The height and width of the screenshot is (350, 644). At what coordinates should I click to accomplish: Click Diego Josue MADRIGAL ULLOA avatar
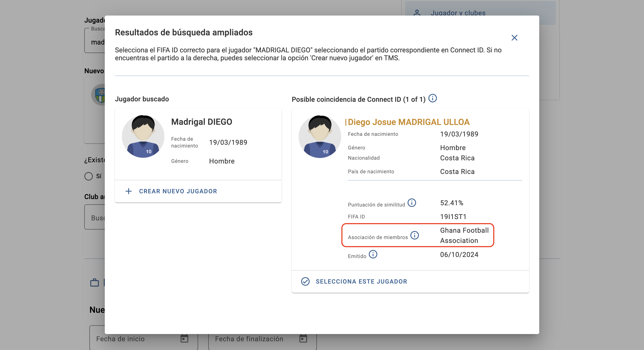(320, 136)
